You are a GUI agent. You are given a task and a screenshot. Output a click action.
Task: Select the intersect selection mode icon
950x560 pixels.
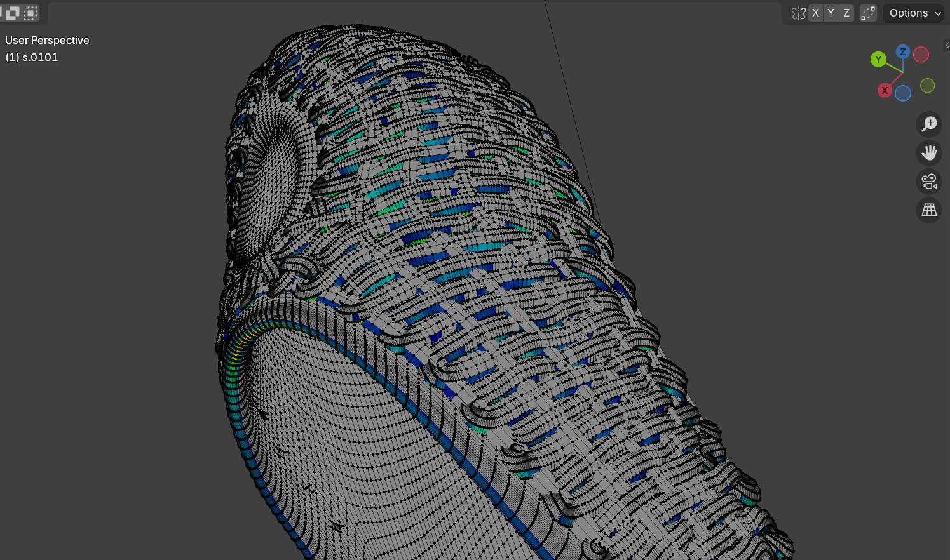(30, 13)
